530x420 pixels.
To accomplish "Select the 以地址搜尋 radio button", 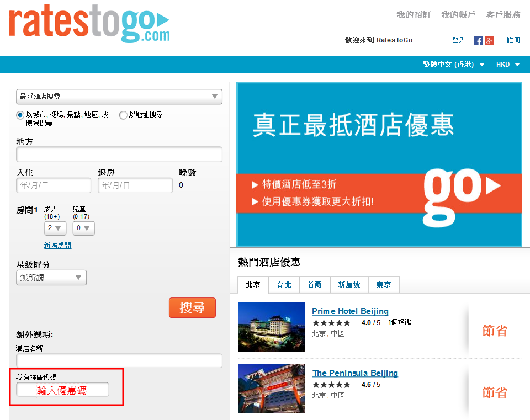I will [123, 115].
